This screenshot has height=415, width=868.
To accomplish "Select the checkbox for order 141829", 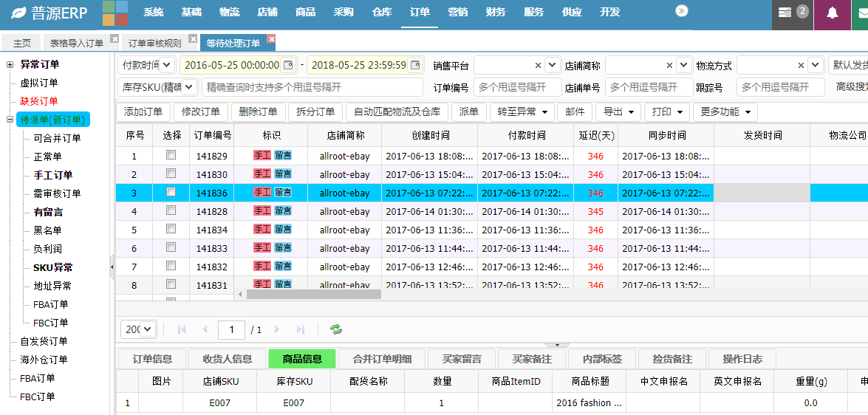I will 171,156.
